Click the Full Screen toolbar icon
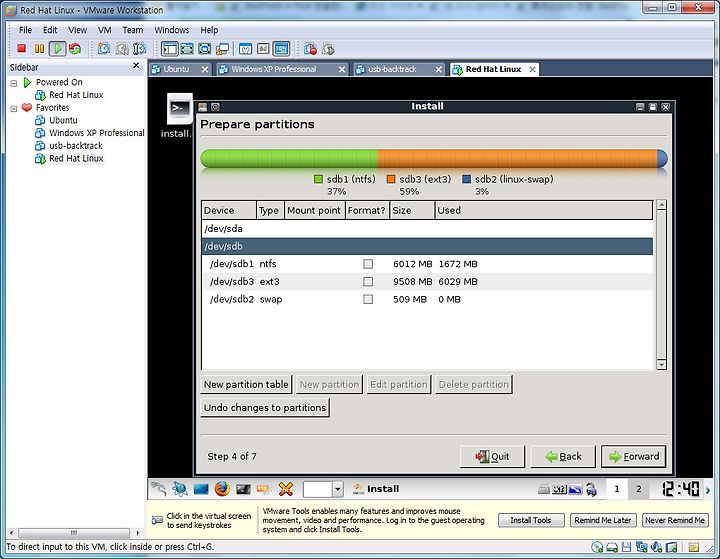This screenshot has width=720, height=559. 204,49
